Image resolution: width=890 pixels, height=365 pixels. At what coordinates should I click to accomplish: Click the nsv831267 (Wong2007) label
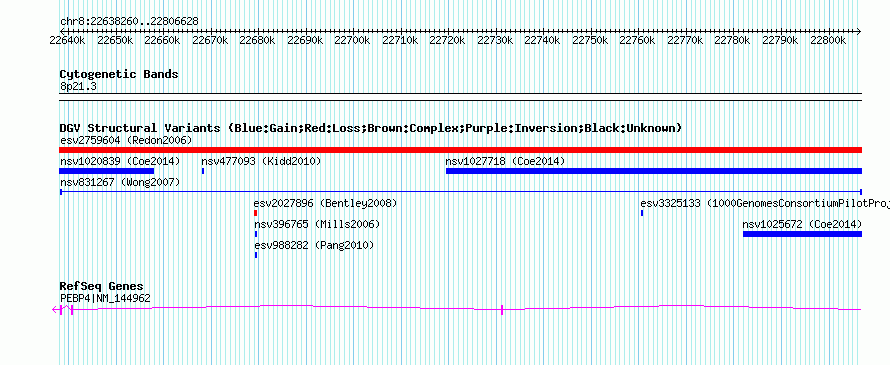(120, 182)
